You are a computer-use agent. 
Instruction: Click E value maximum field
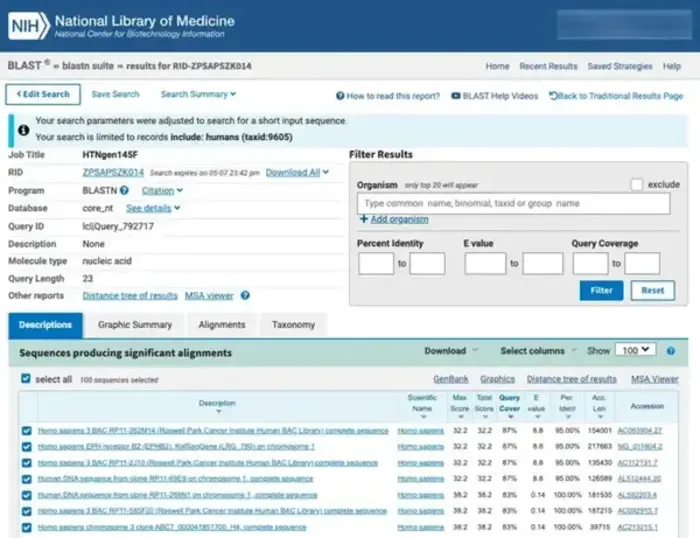[x=543, y=263]
